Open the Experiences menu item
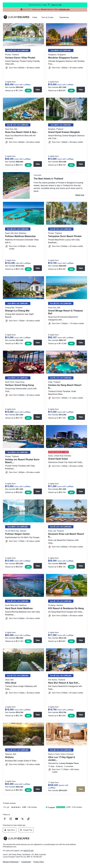The image size is (90, 868). point(64,17)
